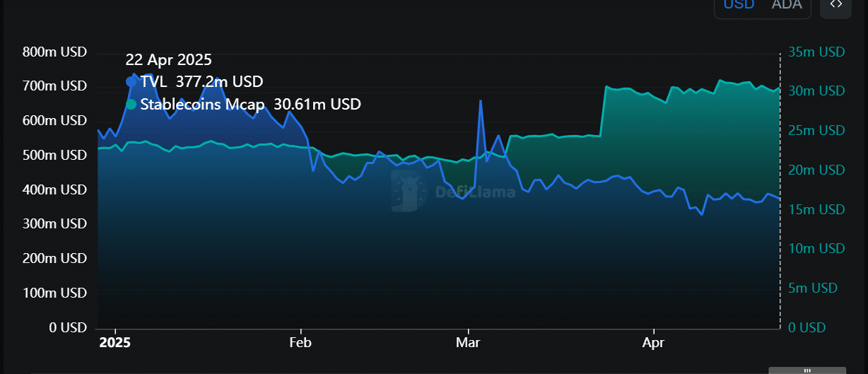Click the early March TVL spike peak
The image size is (868, 374).
pos(481,101)
